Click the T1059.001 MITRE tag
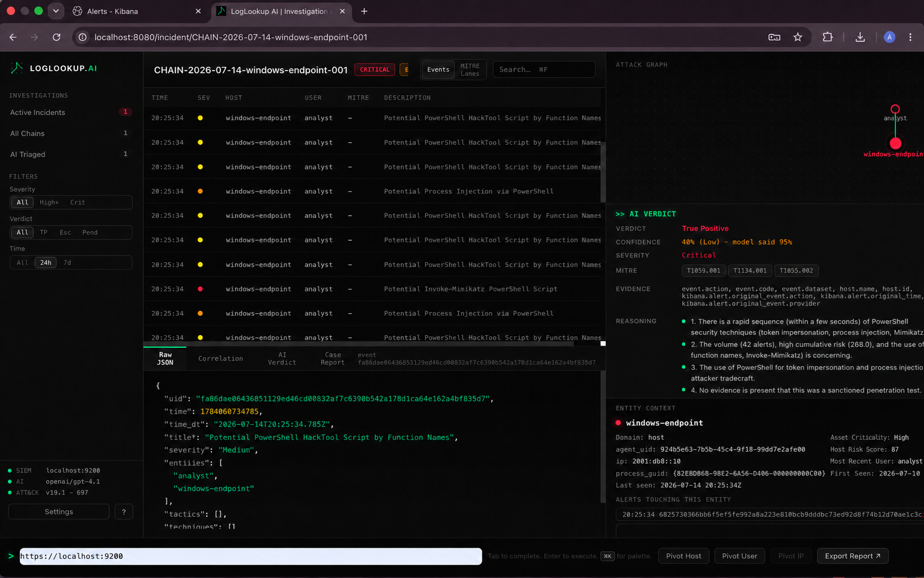This screenshot has width=924, height=578. (x=703, y=270)
